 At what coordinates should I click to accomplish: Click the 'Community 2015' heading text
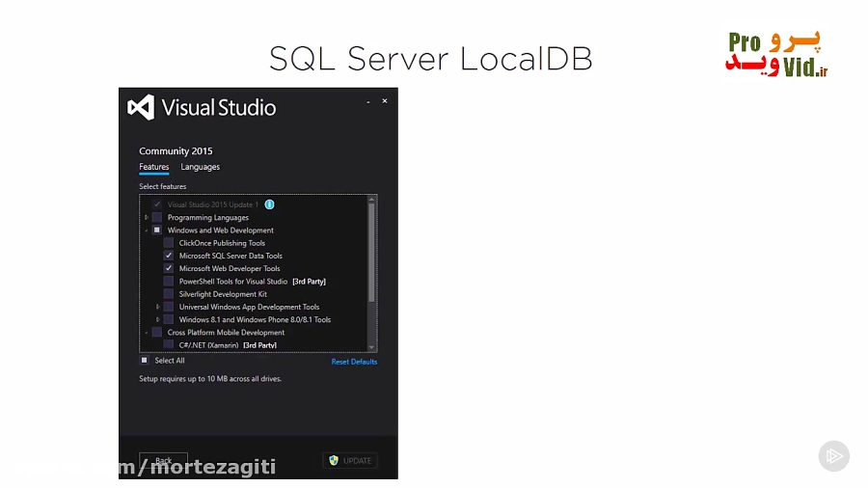176,151
